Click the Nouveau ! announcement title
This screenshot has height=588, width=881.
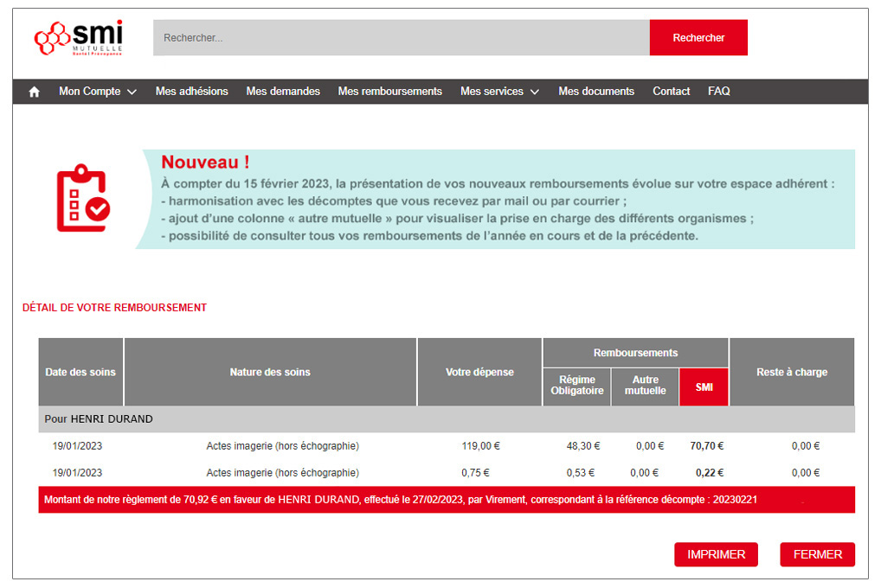205,163
